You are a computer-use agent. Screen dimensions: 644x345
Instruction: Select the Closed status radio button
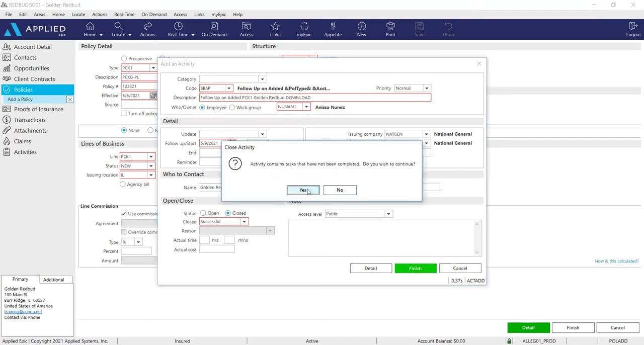coord(228,213)
